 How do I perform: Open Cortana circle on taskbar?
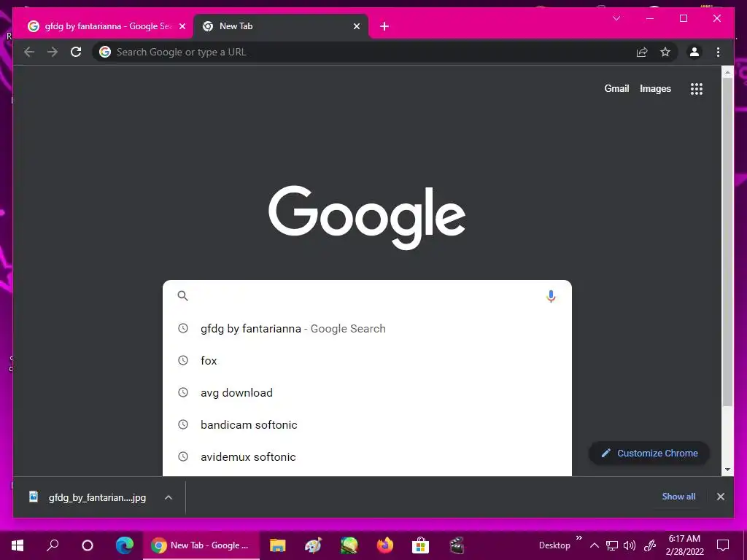click(x=88, y=545)
